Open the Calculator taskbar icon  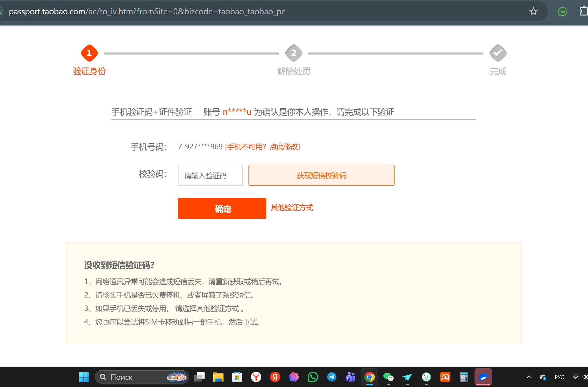464,377
